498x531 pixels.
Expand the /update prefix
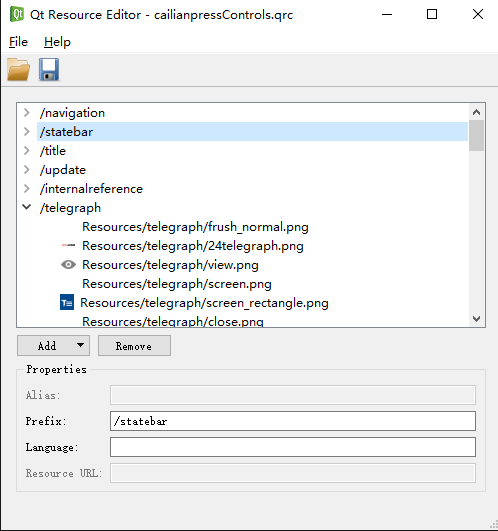pyautogui.click(x=27, y=169)
